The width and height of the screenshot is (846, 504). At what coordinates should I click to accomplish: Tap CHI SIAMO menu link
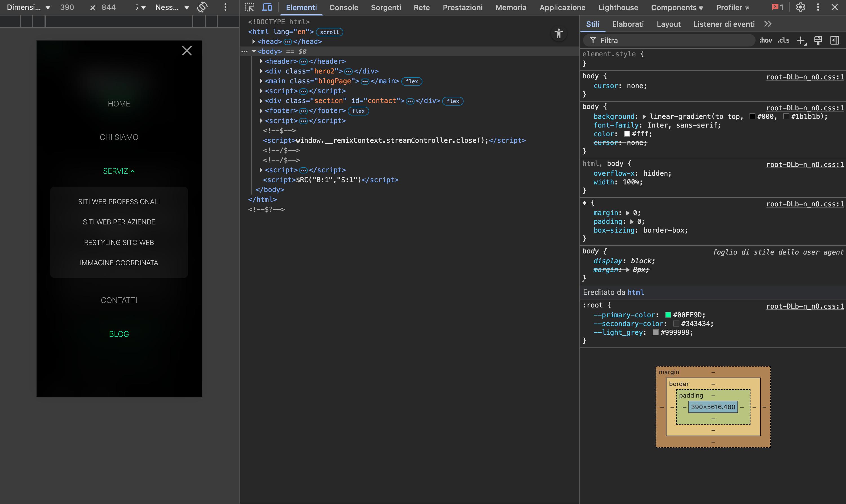(x=119, y=137)
